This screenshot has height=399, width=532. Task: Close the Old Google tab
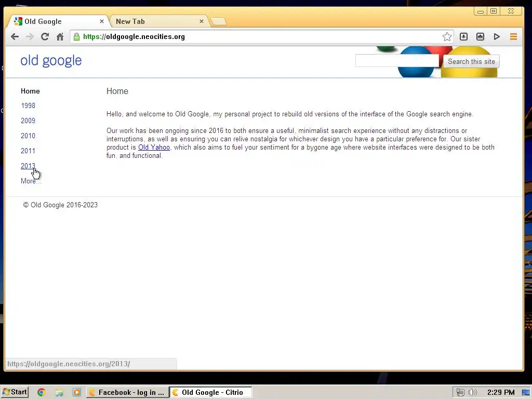click(101, 21)
